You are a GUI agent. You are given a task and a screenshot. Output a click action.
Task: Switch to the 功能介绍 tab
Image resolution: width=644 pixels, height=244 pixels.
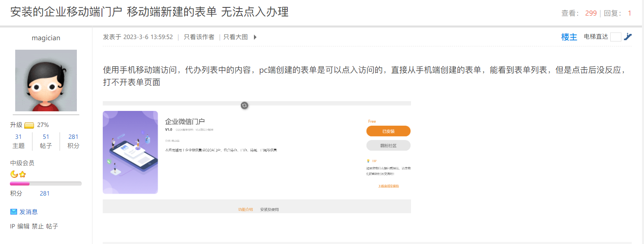tap(245, 209)
